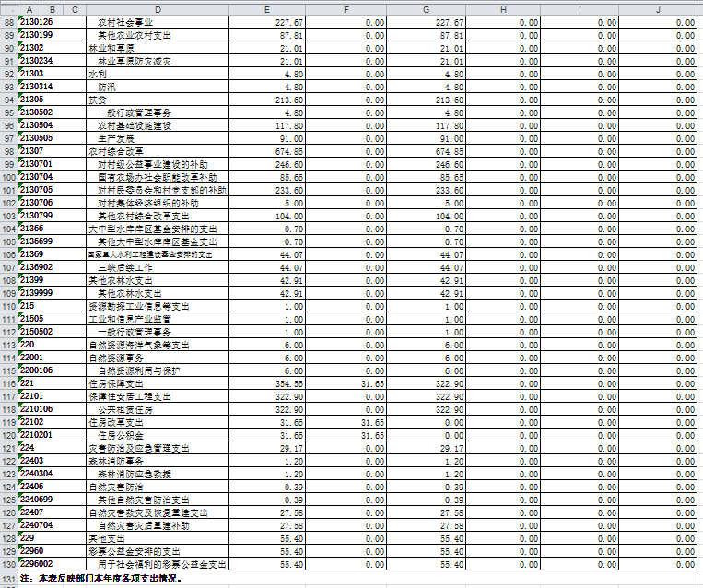The width and height of the screenshot is (703, 588).
Task: Click the 农村综合改革 cell
Action: [x=111, y=151]
